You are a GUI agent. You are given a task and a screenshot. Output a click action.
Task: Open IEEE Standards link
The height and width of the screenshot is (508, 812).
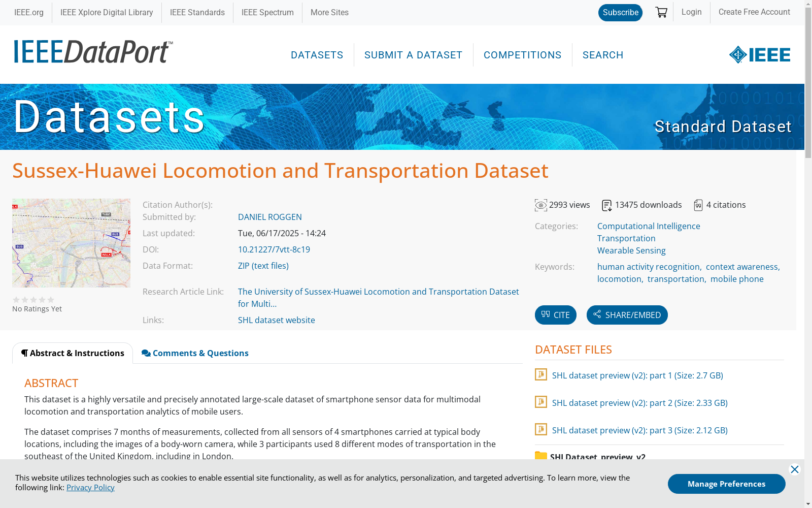pos(197,12)
